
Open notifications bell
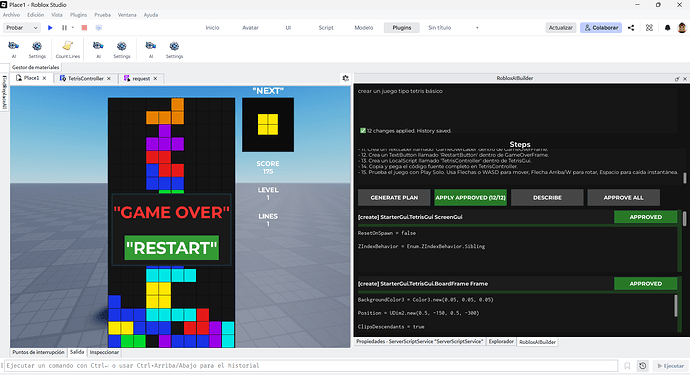click(668, 28)
